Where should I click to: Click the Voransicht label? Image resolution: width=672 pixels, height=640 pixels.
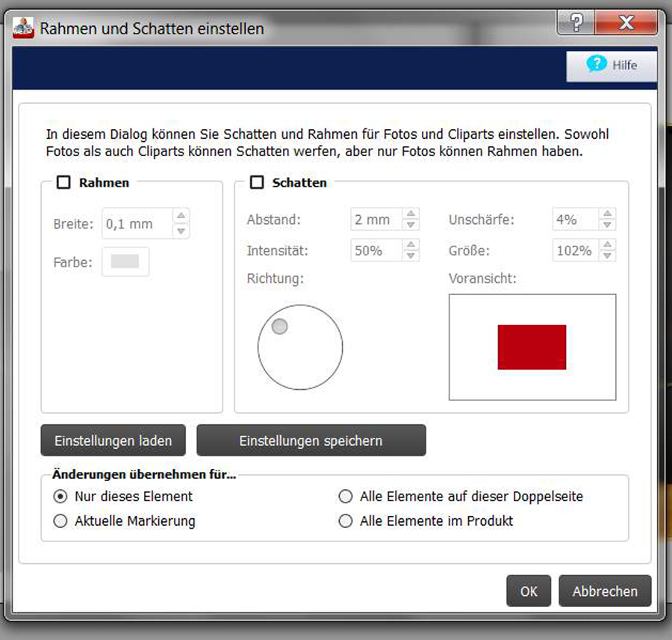click(x=482, y=279)
